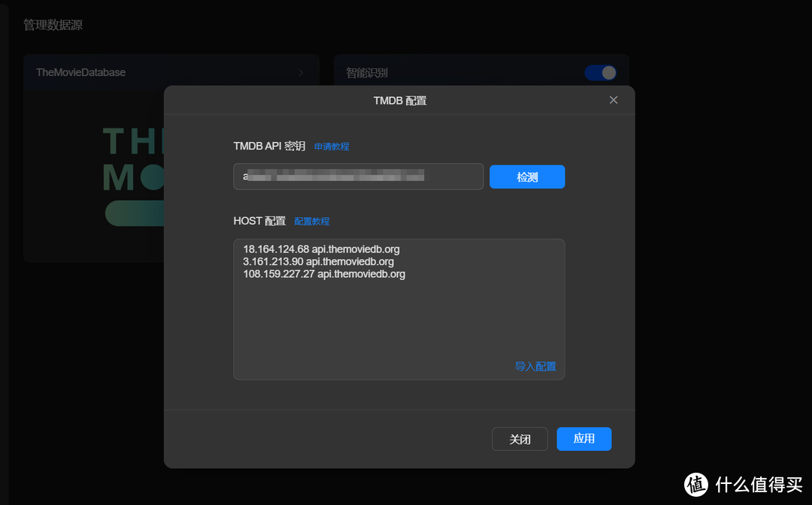812x505 pixels.
Task: Click the 管理数据源 page heading
Action: pyautogui.click(x=53, y=24)
